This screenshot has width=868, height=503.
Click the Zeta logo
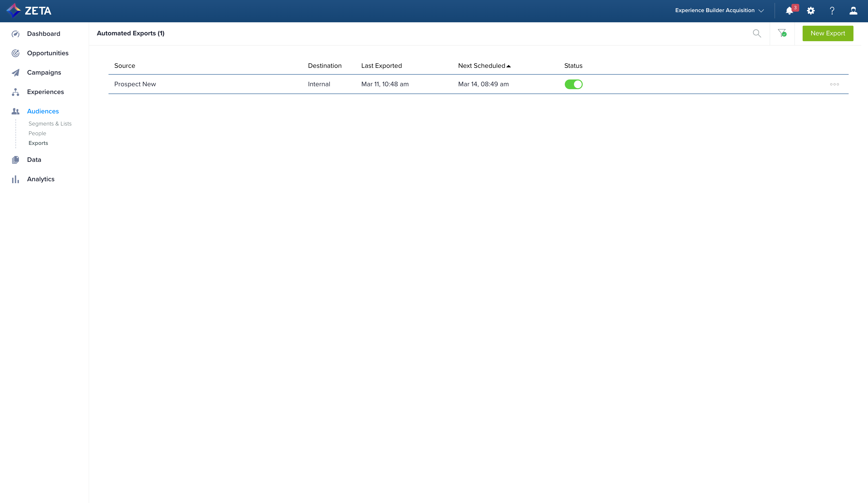[x=29, y=11]
